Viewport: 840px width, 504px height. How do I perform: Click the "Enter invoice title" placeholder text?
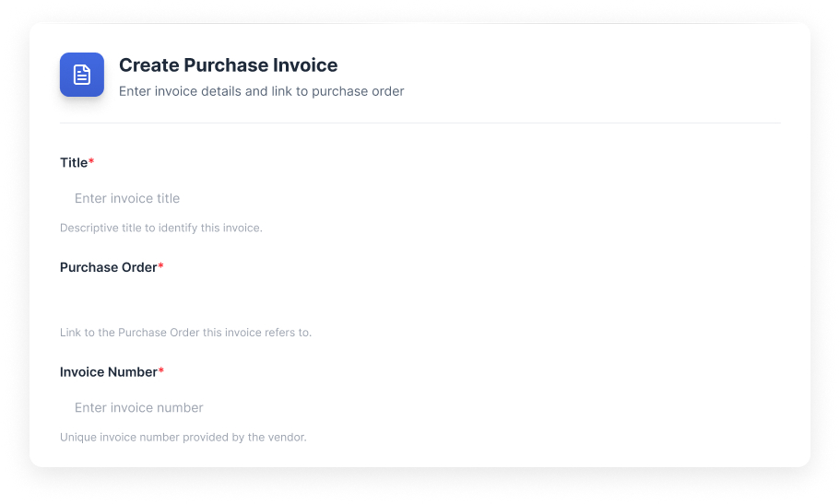pos(127,198)
